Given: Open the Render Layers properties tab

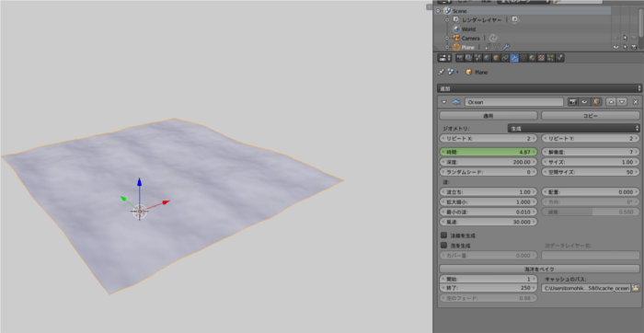Looking at the screenshot, I should pos(468,58).
